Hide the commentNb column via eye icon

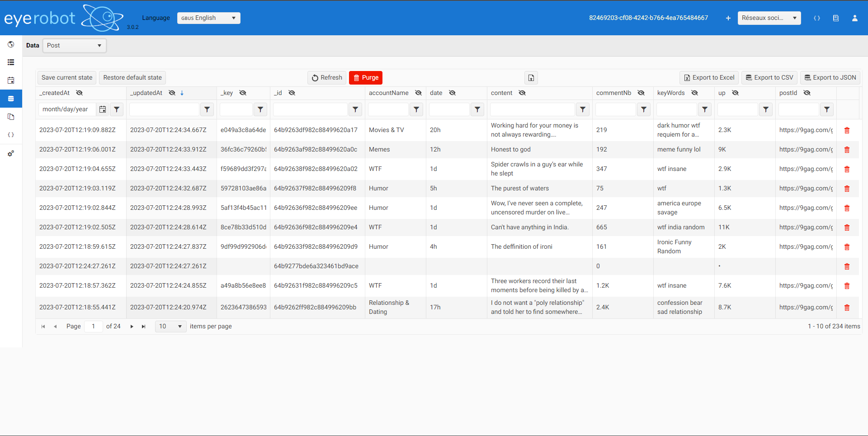tap(642, 93)
